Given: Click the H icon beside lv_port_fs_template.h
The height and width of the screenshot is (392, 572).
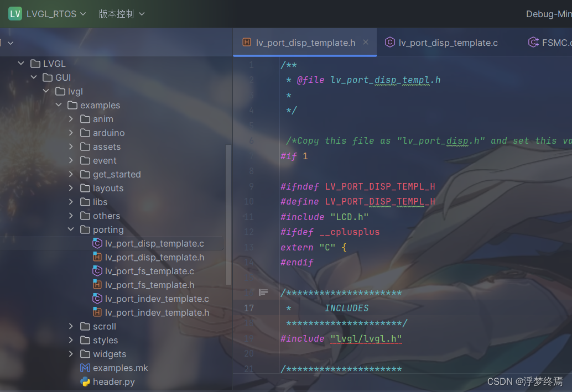Looking at the screenshot, I should coord(97,285).
